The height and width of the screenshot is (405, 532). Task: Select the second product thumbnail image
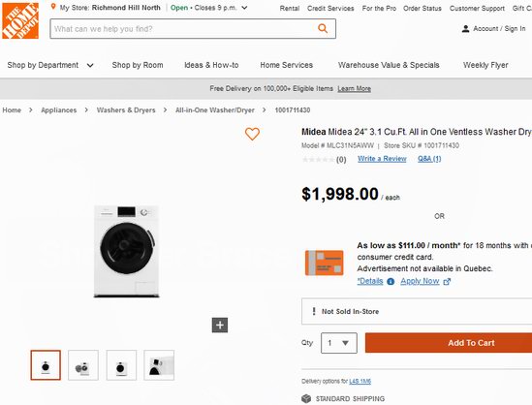point(83,365)
